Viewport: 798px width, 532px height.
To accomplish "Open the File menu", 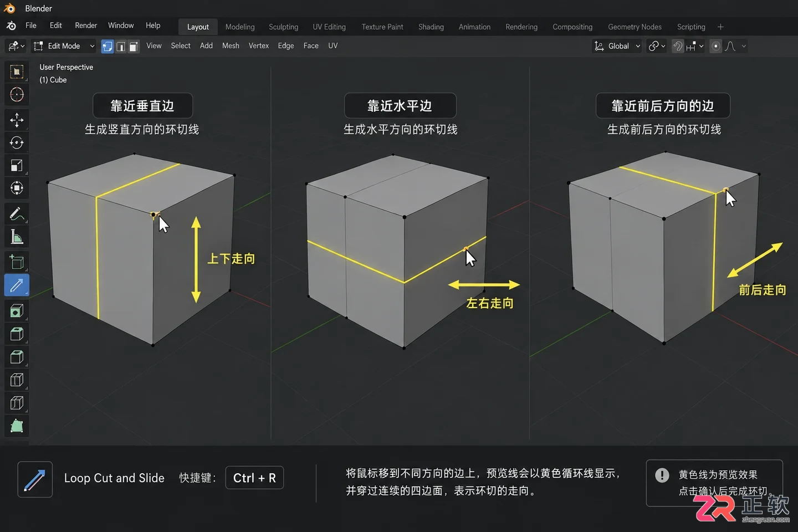I will click(x=31, y=25).
